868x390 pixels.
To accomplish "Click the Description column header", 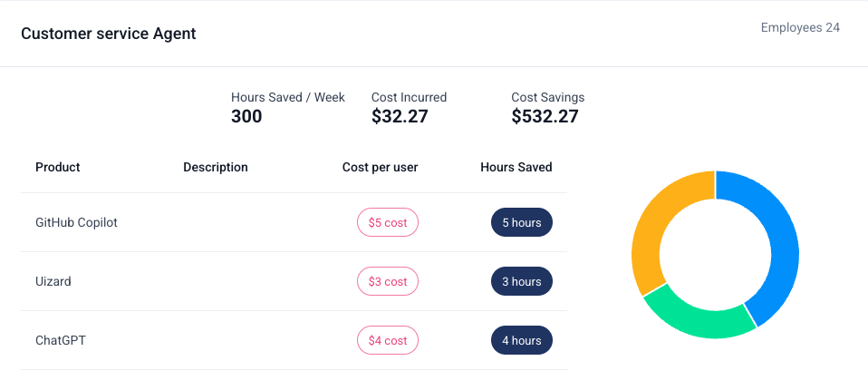I will (216, 167).
